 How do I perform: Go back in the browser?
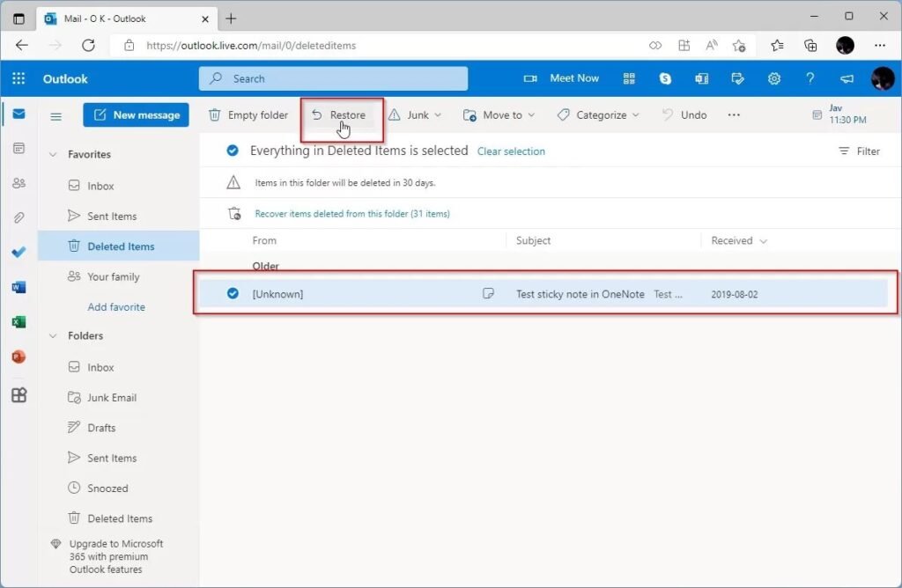(x=22, y=46)
